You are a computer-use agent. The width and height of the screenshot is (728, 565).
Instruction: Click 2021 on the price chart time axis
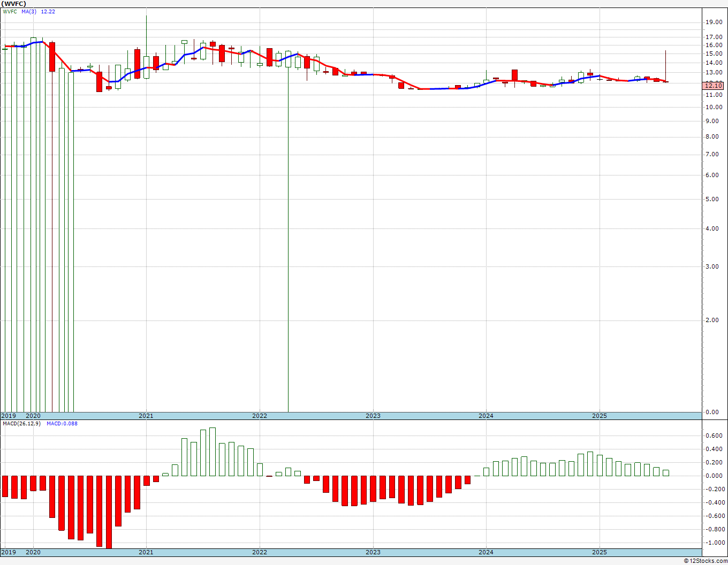coord(146,416)
